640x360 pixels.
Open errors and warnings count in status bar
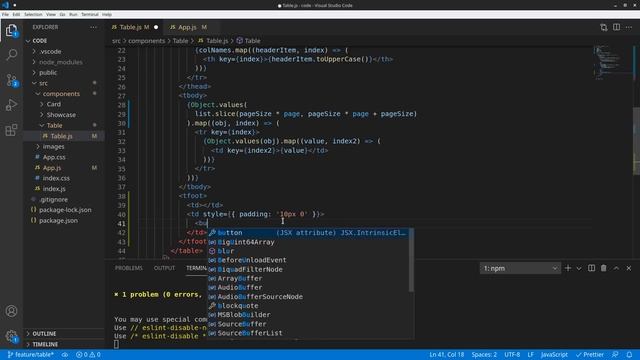88,355
